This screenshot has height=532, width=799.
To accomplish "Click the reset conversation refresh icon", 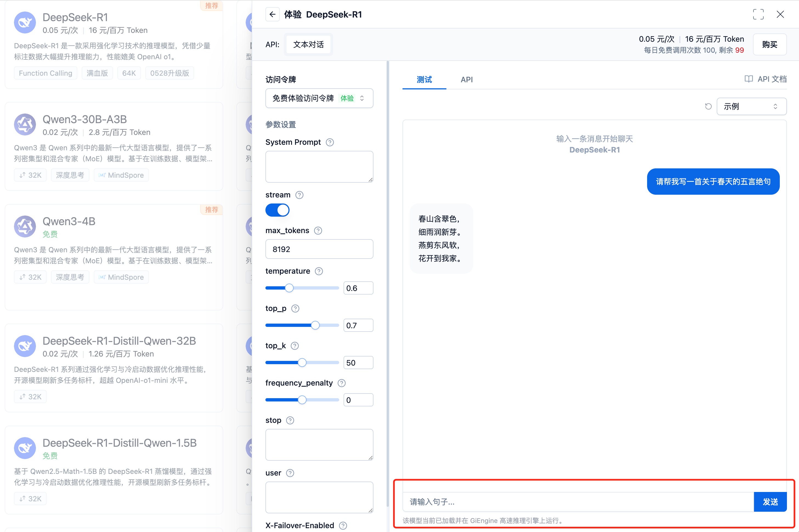I will 708,106.
